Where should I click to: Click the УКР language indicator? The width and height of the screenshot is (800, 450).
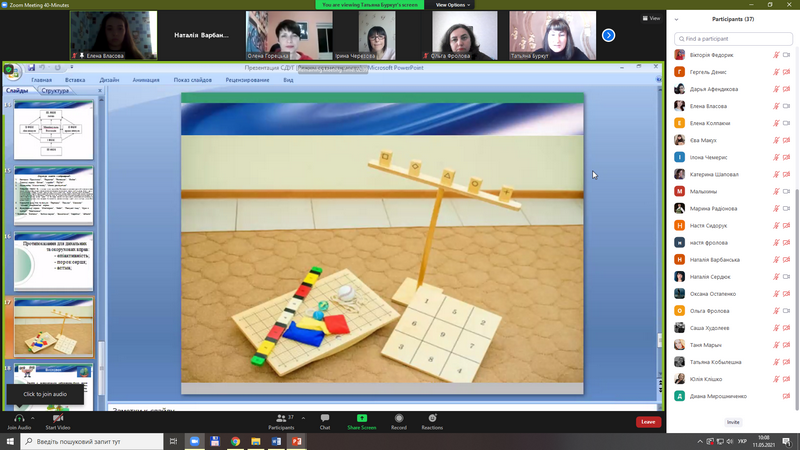coord(742,441)
